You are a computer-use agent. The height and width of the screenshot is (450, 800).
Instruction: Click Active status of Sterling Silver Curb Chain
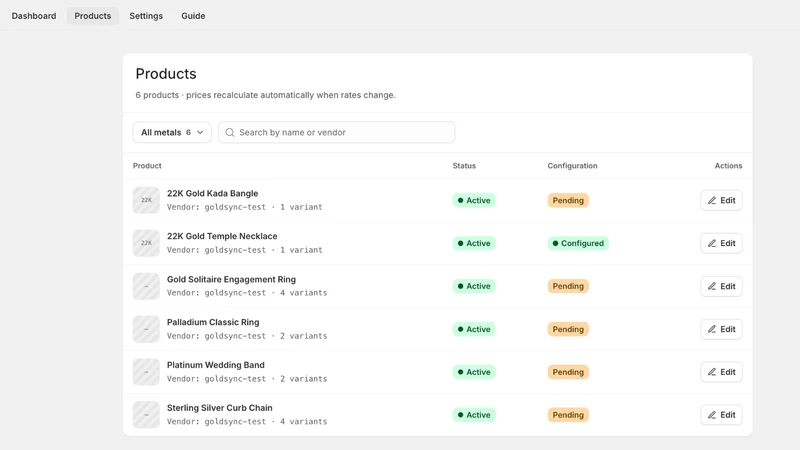(474, 415)
